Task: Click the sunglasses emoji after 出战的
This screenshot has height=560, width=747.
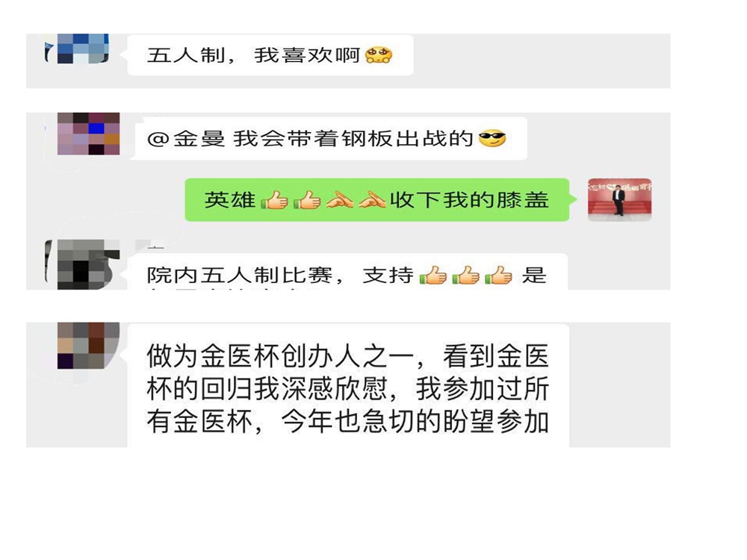Action: [x=492, y=139]
